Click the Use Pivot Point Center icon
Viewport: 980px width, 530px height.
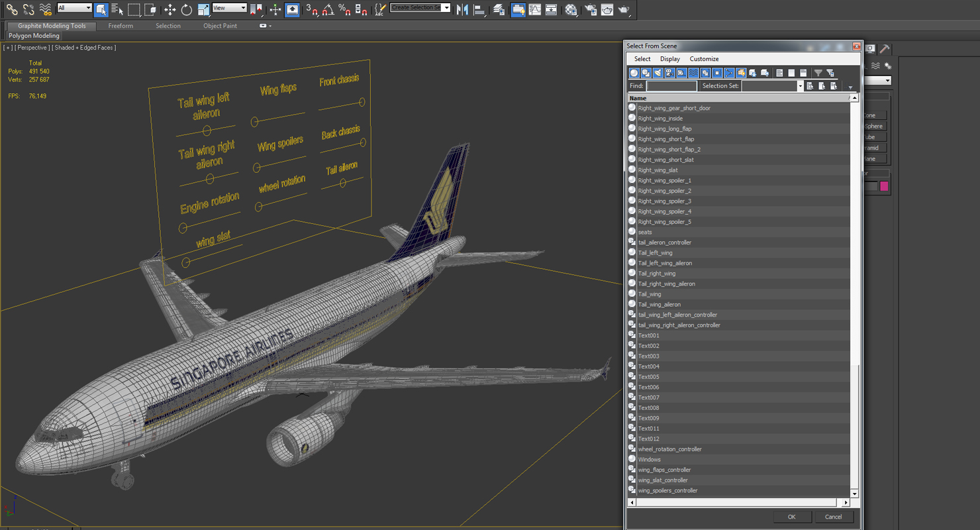(257, 9)
